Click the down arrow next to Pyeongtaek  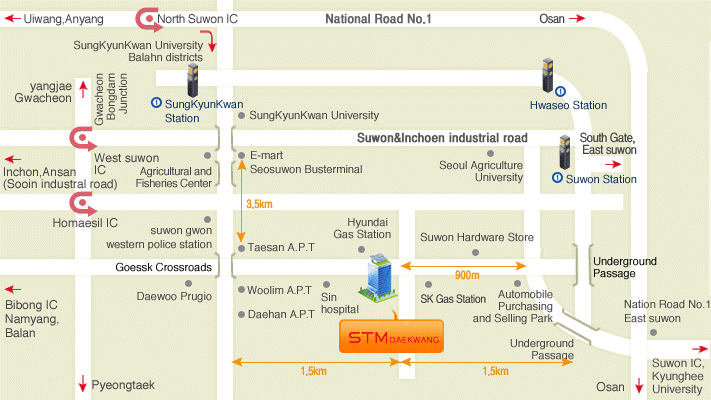[82, 383]
